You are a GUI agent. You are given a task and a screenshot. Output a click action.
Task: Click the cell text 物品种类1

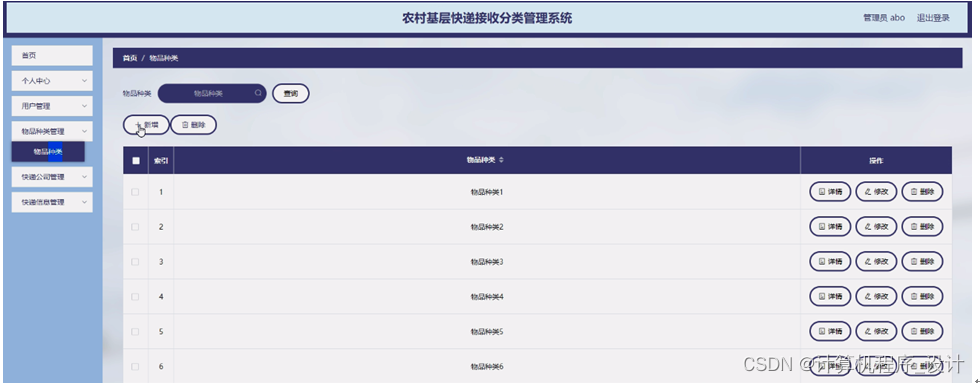[x=487, y=192]
